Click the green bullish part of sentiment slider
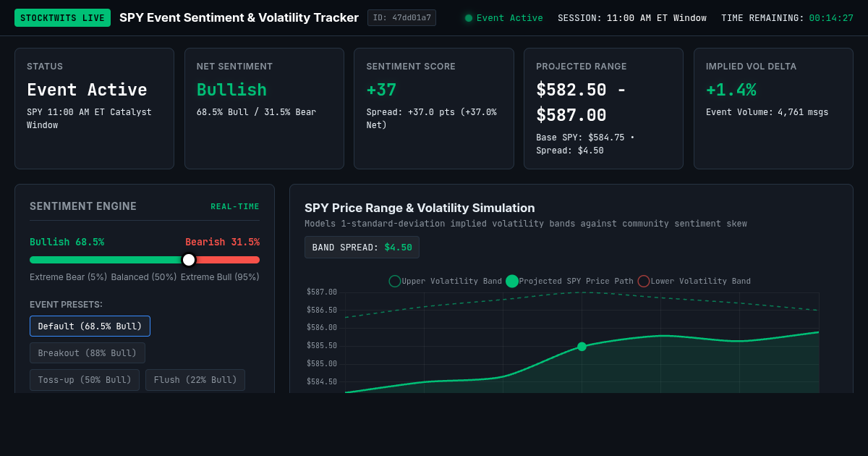Image resolution: width=868 pixels, height=456 pixels. pos(106,260)
